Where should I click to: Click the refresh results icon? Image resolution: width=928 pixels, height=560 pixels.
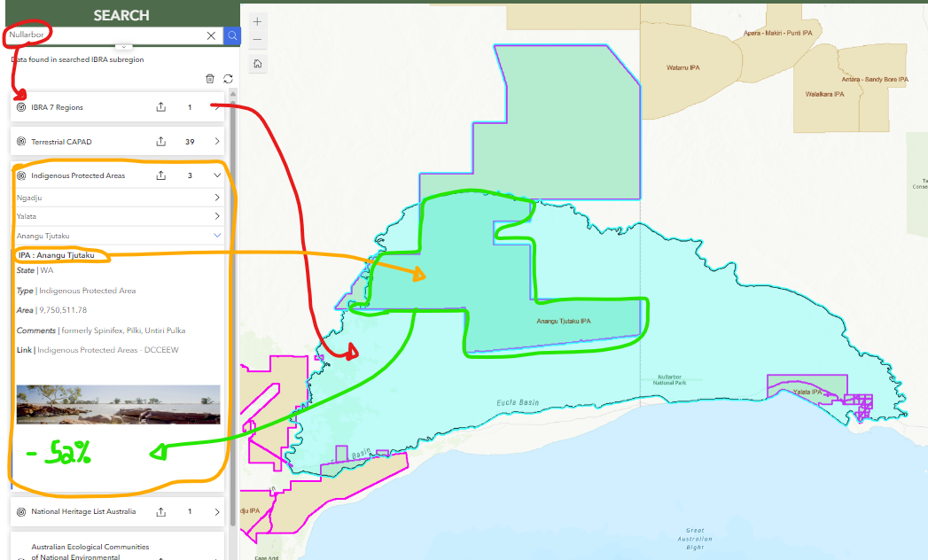point(229,78)
